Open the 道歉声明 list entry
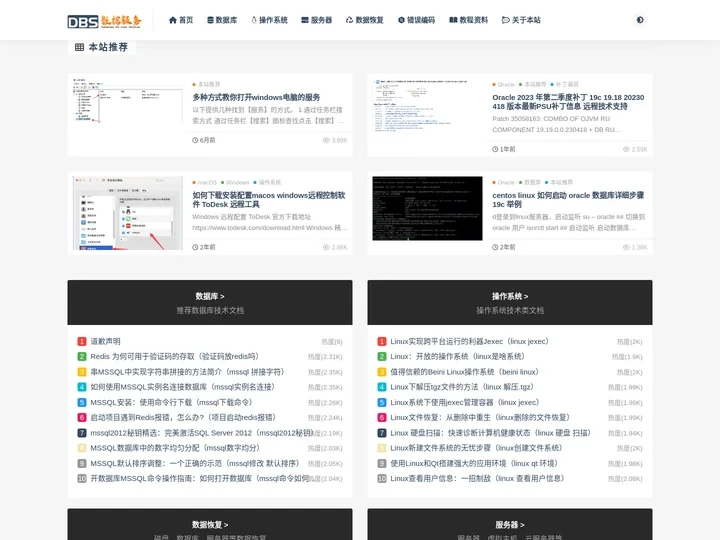720x540 pixels. click(x=105, y=342)
